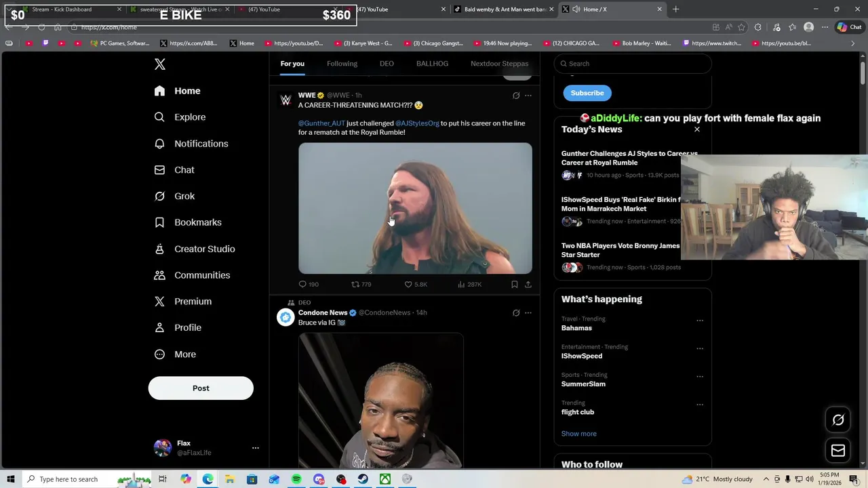868x488 pixels.
Task: Click Show more under What's happening
Action: tap(579, 434)
